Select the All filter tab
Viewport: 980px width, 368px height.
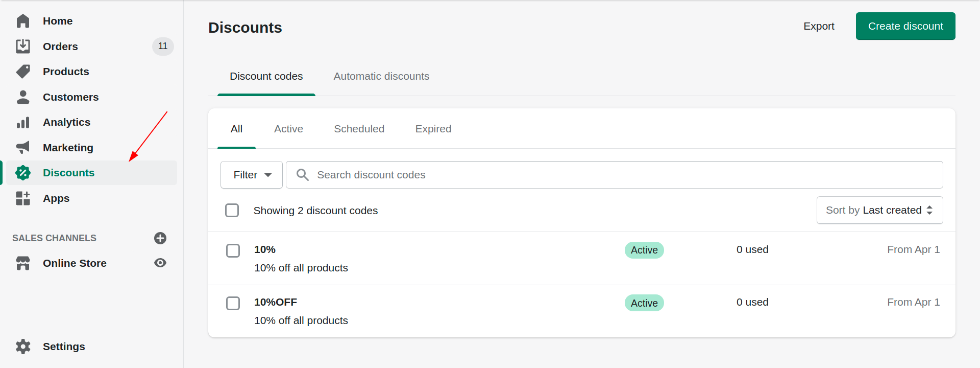[236, 129]
